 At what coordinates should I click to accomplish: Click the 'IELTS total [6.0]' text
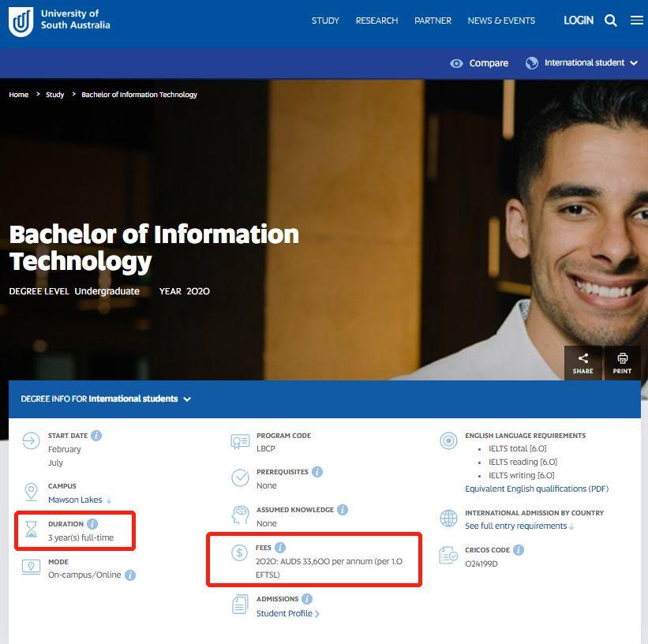(518, 448)
